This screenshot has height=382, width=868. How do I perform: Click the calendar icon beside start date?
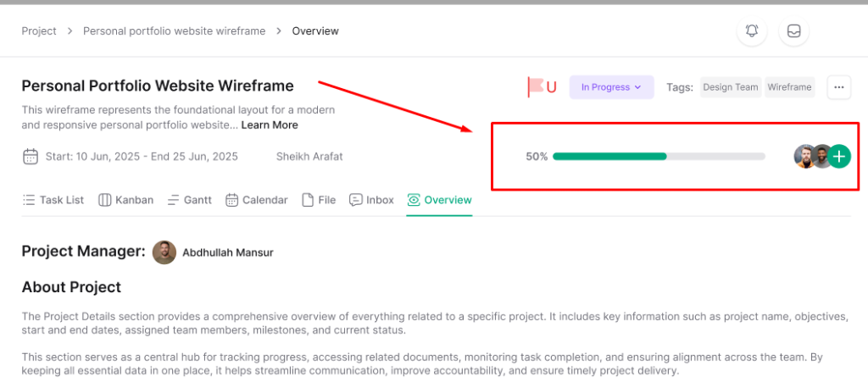coord(31,157)
